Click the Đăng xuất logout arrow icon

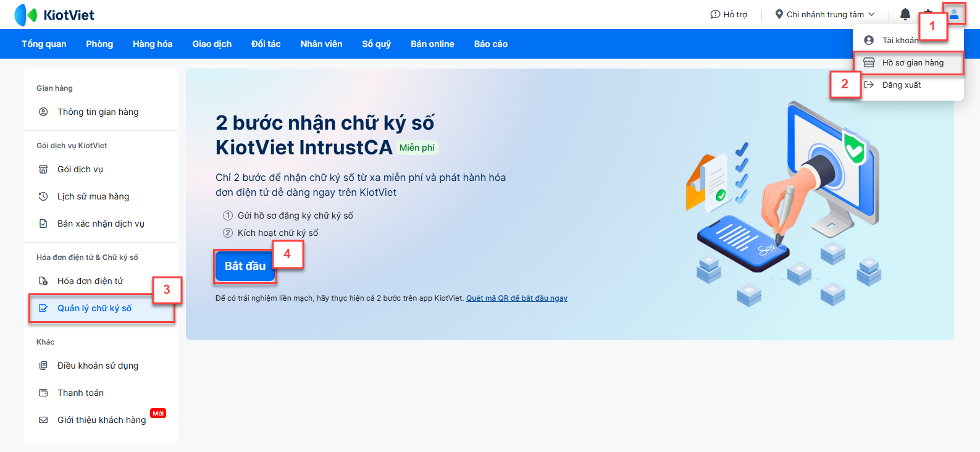click(x=869, y=85)
